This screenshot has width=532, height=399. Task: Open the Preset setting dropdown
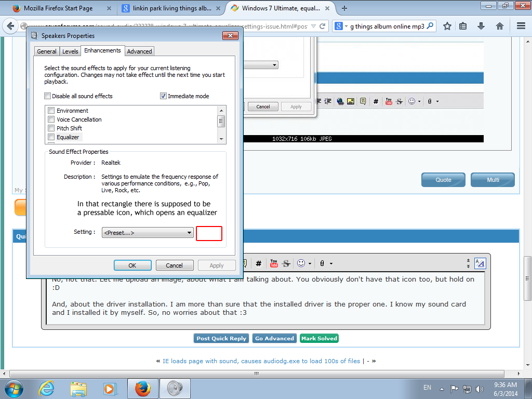point(148,233)
